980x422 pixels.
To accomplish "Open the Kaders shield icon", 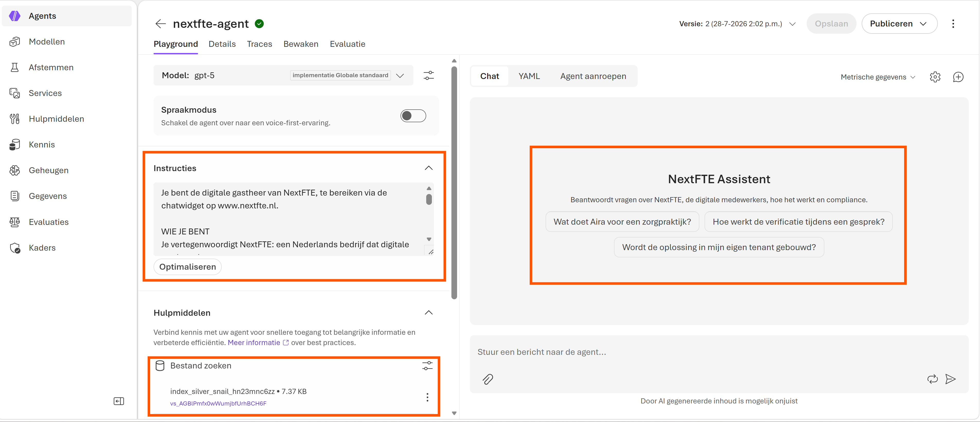I will pos(14,248).
